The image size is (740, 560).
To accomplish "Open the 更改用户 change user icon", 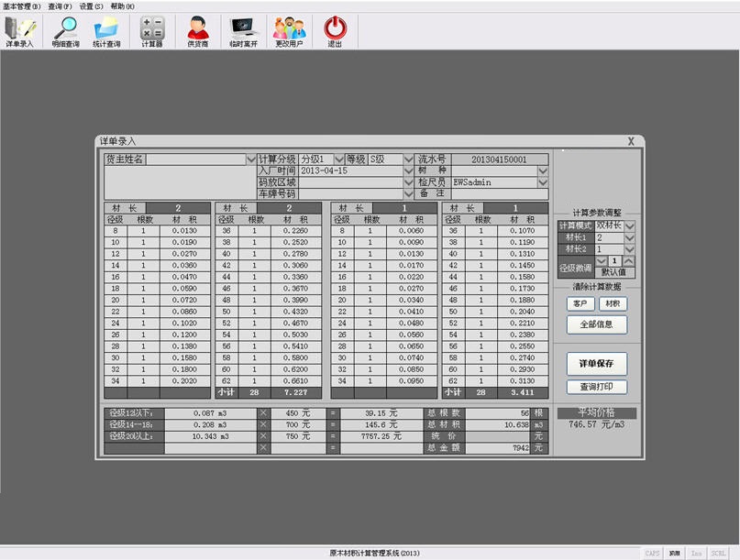I will (x=289, y=31).
